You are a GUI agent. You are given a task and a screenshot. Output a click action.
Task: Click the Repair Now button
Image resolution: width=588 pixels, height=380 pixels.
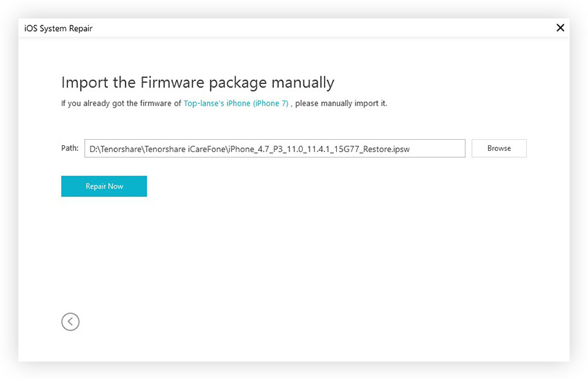point(104,187)
